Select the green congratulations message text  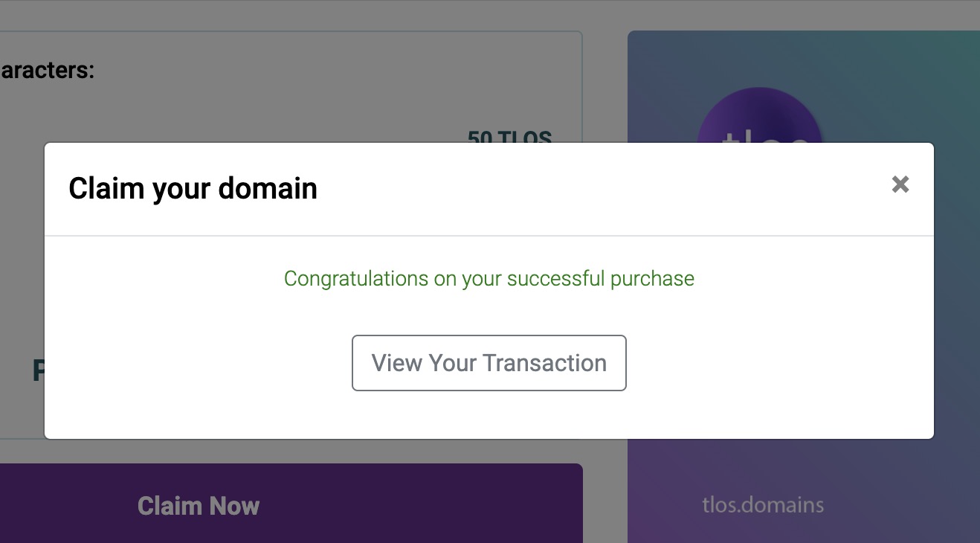tap(489, 279)
